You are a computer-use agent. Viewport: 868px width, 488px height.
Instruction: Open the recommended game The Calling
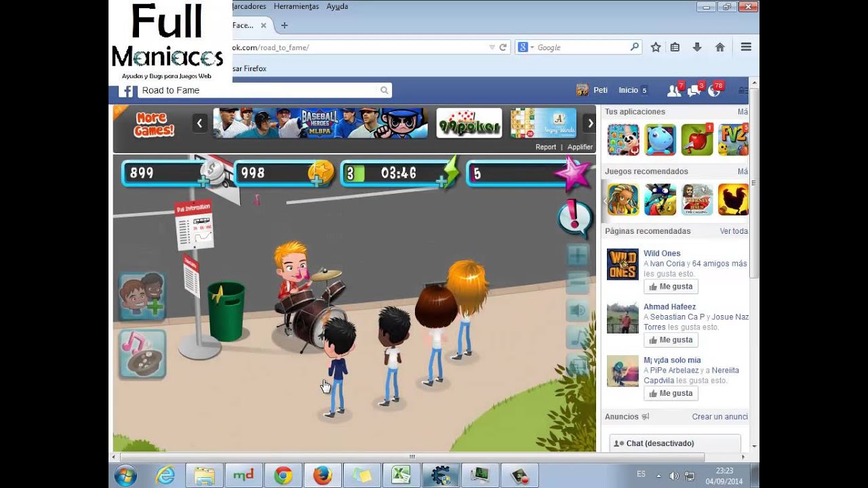pyautogui.click(x=697, y=199)
